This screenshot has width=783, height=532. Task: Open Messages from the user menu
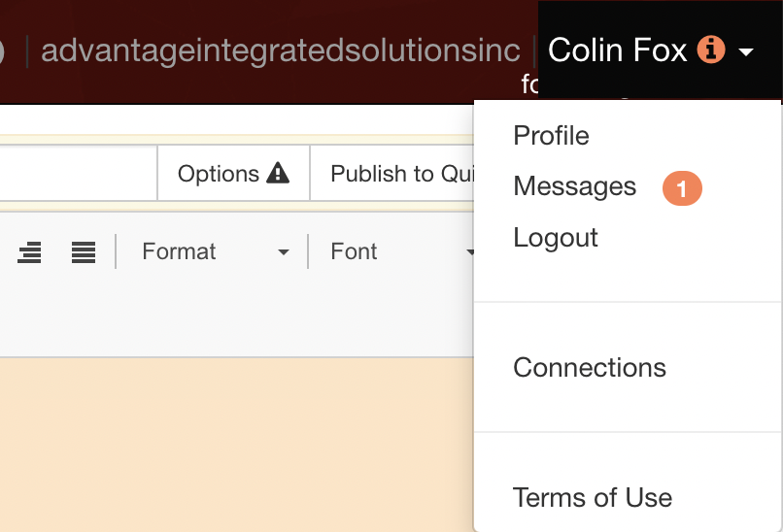(x=574, y=186)
